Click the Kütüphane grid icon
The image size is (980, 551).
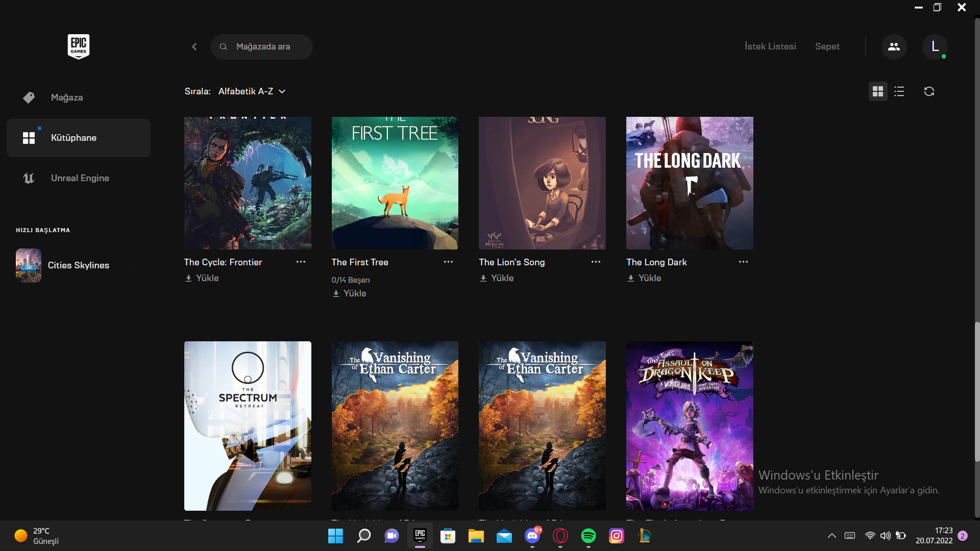click(29, 138)
